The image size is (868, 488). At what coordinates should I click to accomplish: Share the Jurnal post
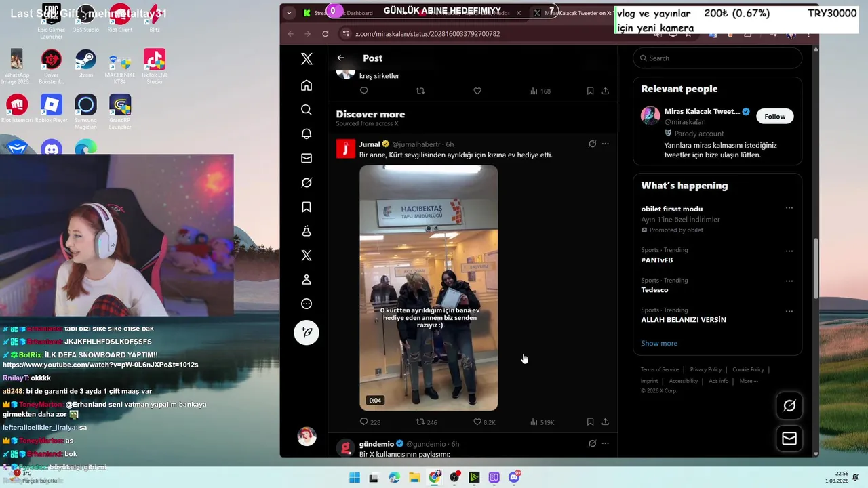[x=605, y=422]
